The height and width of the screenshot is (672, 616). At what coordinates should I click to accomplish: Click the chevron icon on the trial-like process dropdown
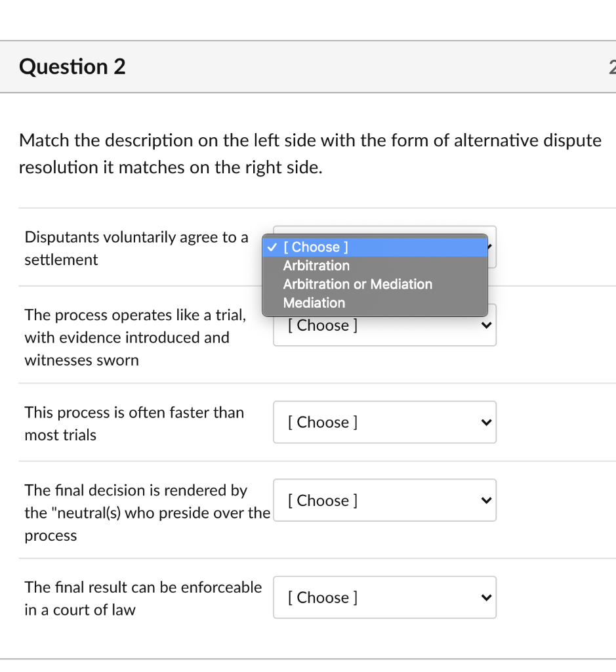[485, 325]
